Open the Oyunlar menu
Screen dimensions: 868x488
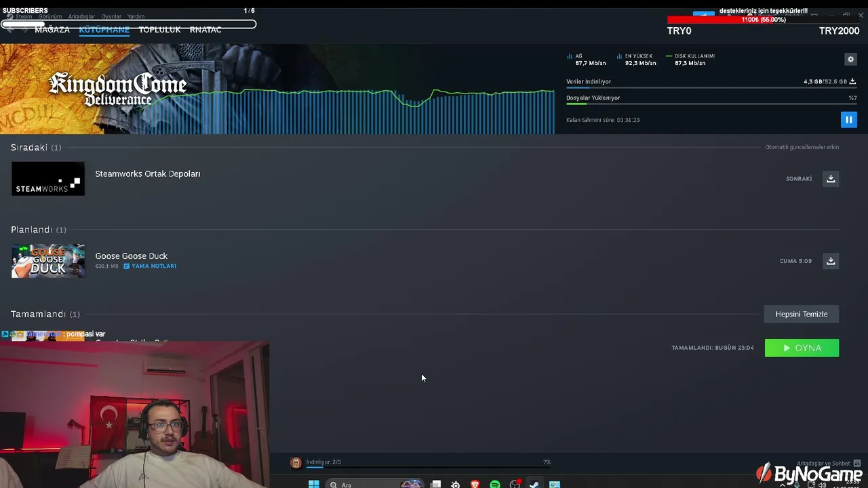[x=111, y=16]
